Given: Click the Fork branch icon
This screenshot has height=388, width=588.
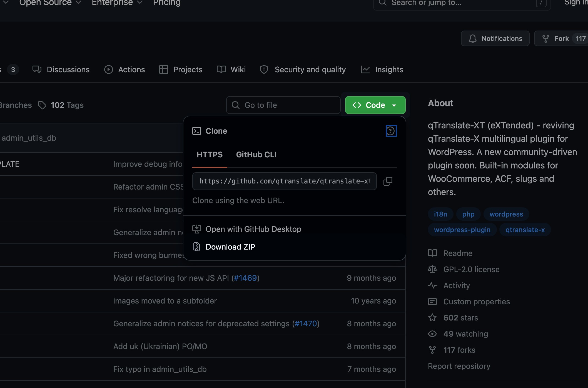Looking at the screenshot, I should coord(546,39).
